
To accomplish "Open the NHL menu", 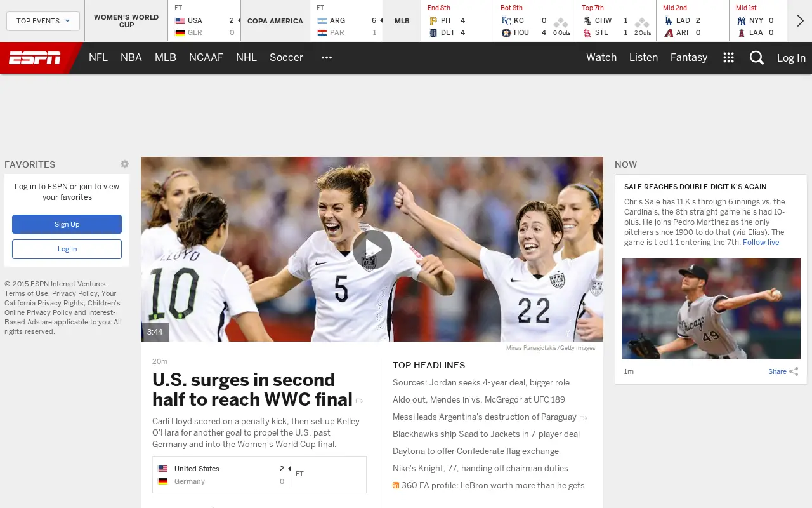I will (246, 58).
